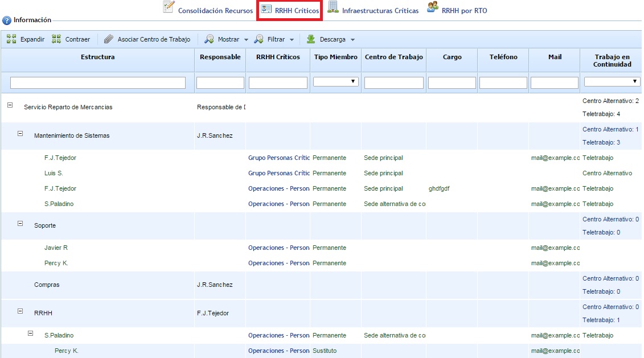Viewport: 644px width, 358px height.
Task: Click the Infraestructuras Críticas building icon
Action: 333,7
